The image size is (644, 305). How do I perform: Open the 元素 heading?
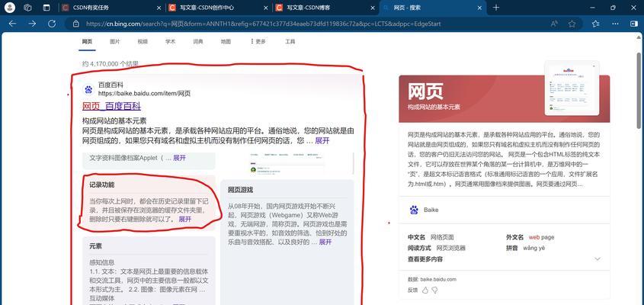(96, 246)
